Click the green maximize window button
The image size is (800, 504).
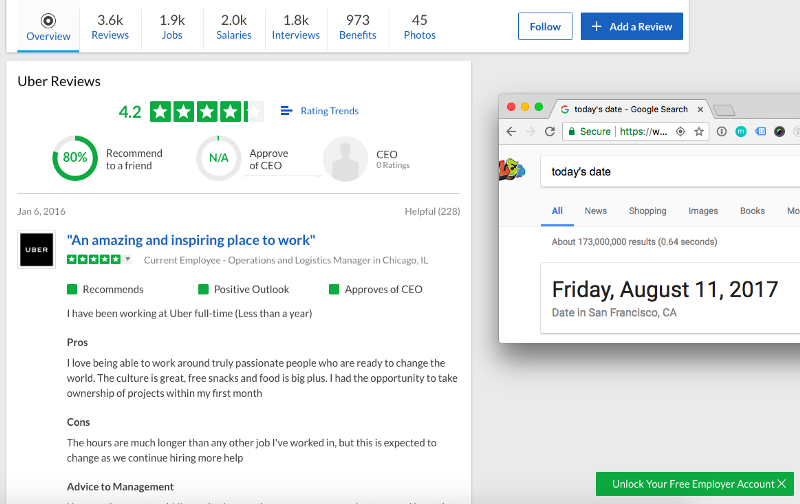point(539,107)
